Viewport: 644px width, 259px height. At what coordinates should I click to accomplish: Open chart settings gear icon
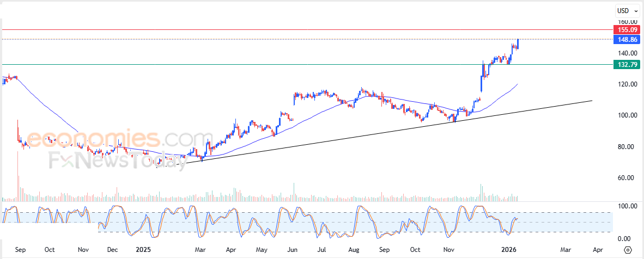[628, 250]
